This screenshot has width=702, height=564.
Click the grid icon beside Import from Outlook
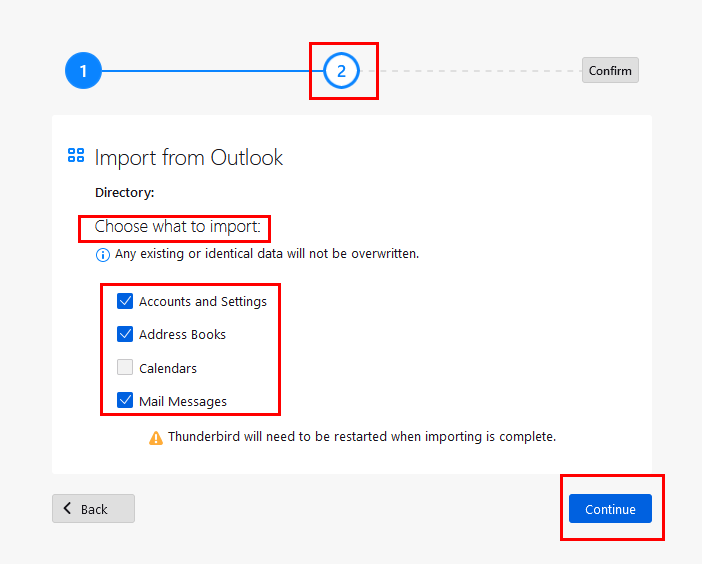click(x=76, y=155)
